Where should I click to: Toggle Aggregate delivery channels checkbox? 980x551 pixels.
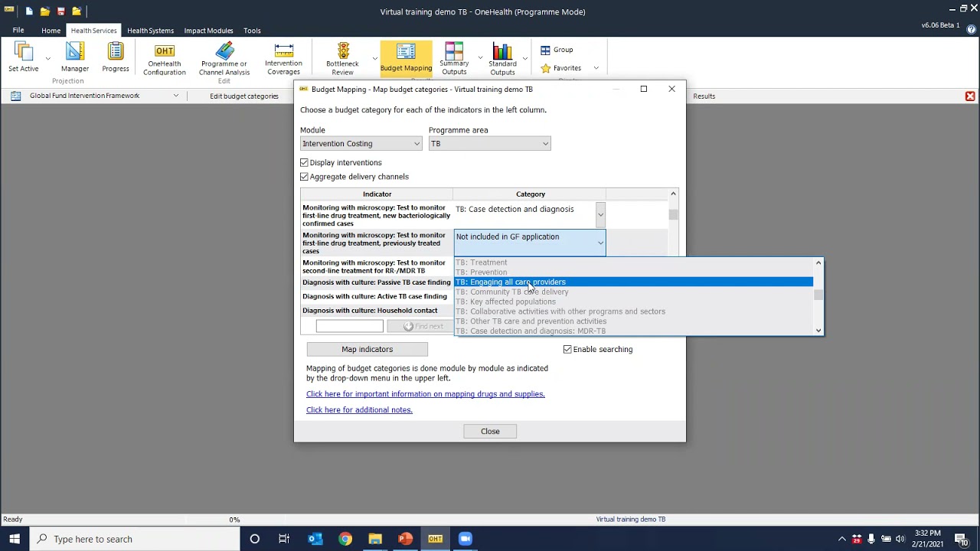[x=304, y=177]
